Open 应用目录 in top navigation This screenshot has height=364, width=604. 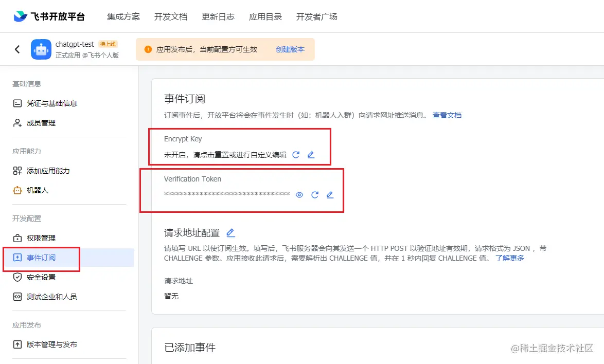click(265, 16)
